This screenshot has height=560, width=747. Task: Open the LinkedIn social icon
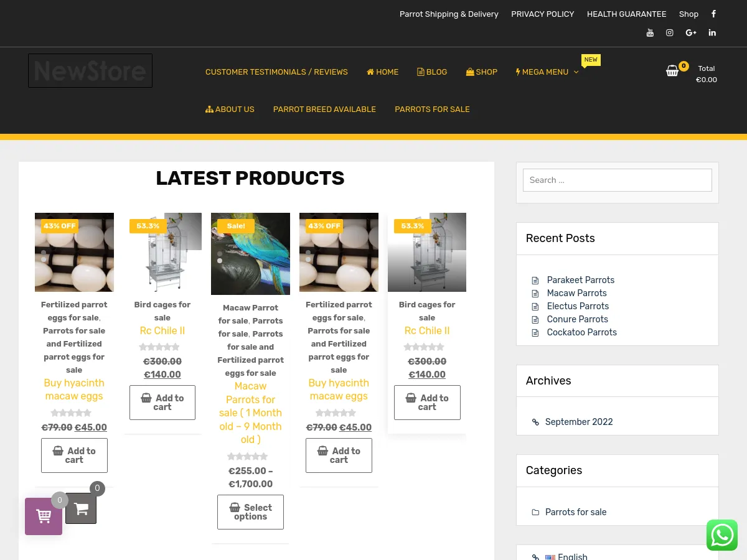[x=712, y=33]
